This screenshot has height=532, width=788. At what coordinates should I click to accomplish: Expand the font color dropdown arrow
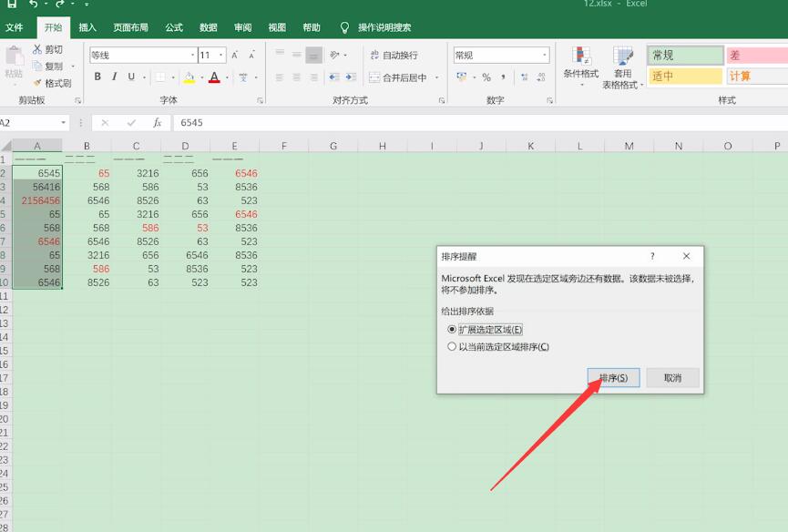point(227,77)
